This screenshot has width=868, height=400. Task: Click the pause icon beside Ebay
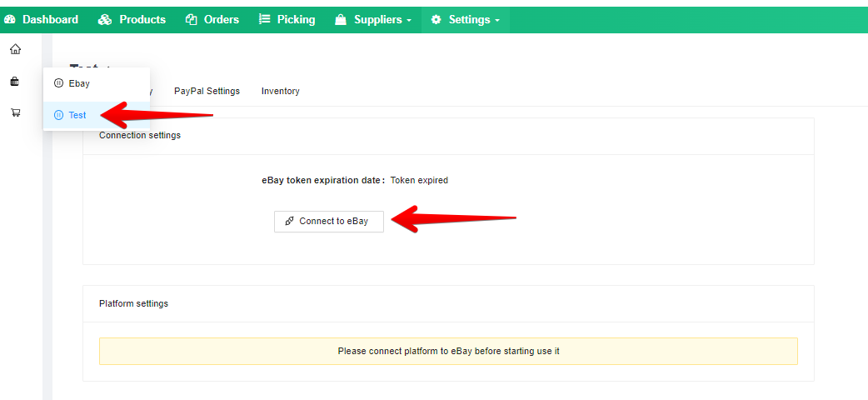(x=58, y=83)
